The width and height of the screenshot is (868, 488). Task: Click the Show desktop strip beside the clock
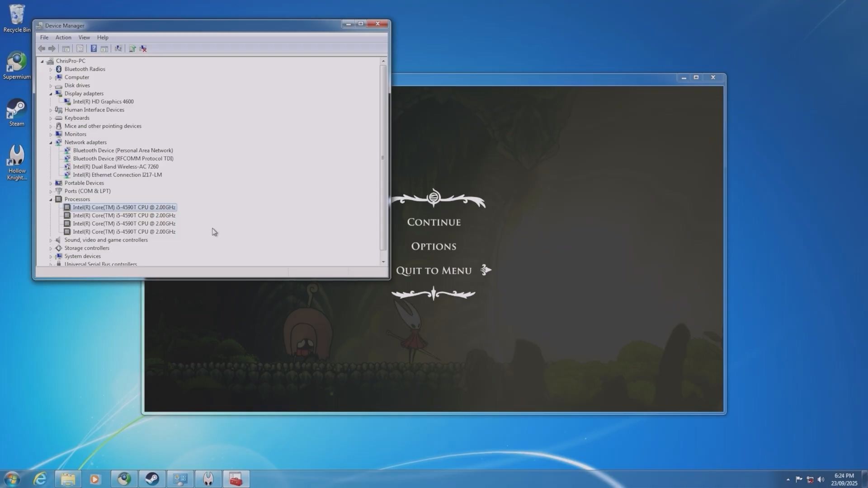coord(864,479)
